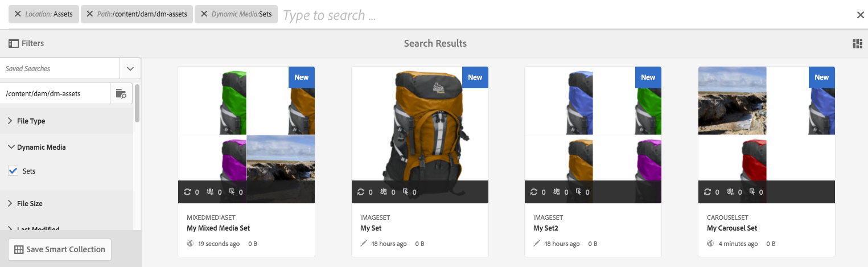The image size is (868, 267).
Task: Switch view using the card view icon
Action: [x=857, y=44]
